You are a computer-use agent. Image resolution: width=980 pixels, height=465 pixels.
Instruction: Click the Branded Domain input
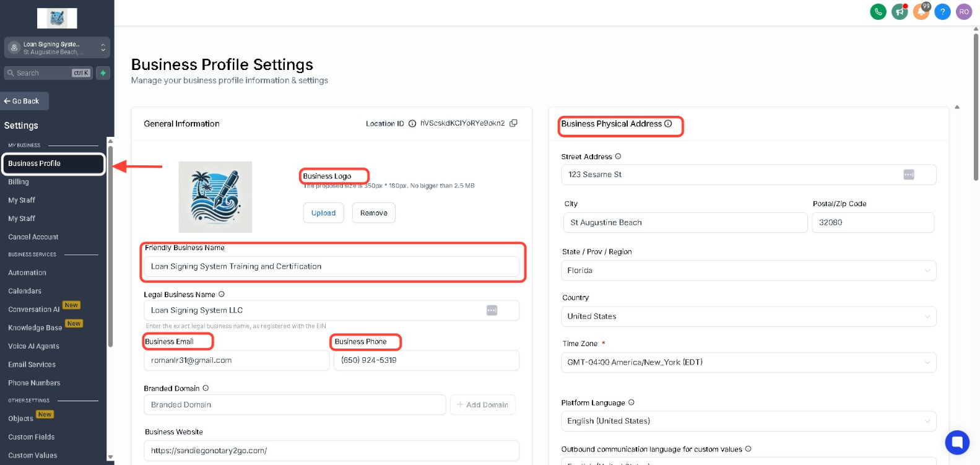[x=295, y=405]
